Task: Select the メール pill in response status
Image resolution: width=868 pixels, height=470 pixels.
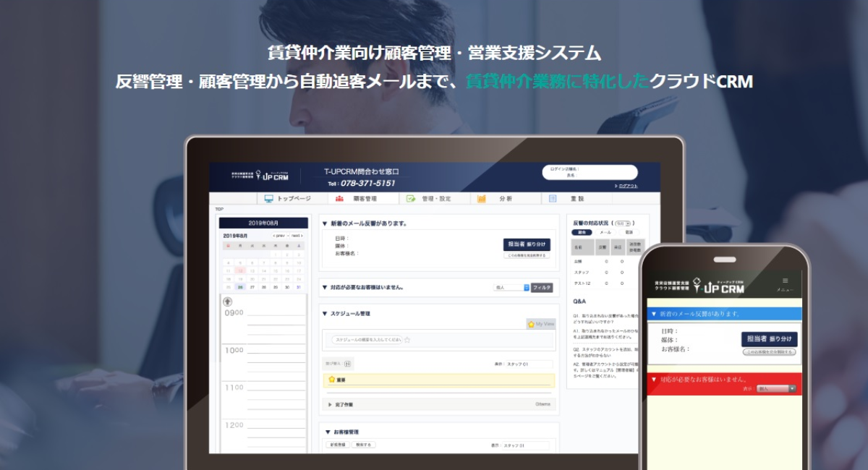Action: pyautogui.click(x=605, y=232)
